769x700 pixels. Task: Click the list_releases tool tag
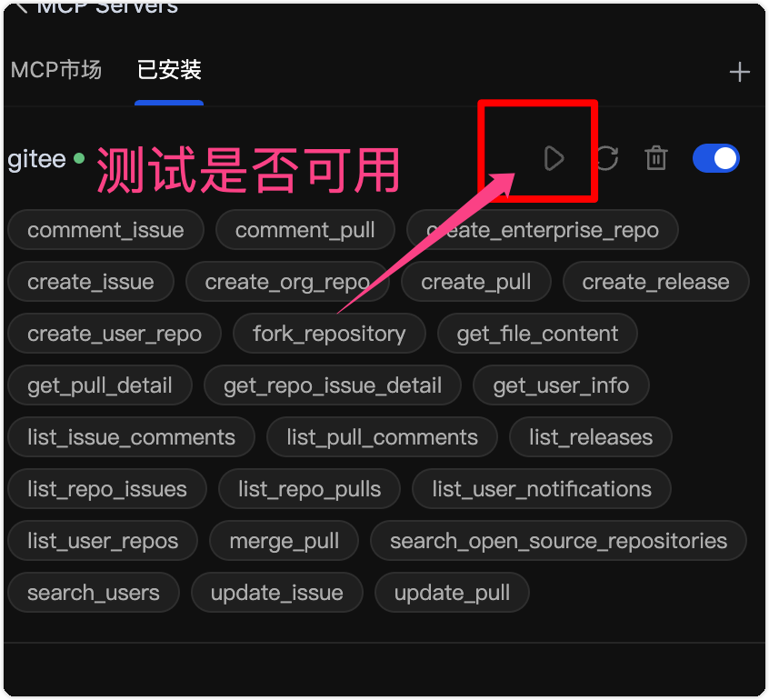tap(591, 437)
